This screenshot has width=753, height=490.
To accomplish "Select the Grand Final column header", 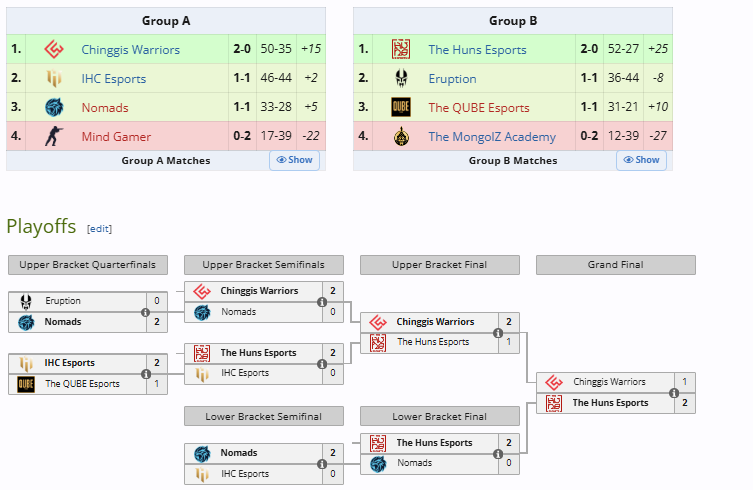I will click(615, 265).
